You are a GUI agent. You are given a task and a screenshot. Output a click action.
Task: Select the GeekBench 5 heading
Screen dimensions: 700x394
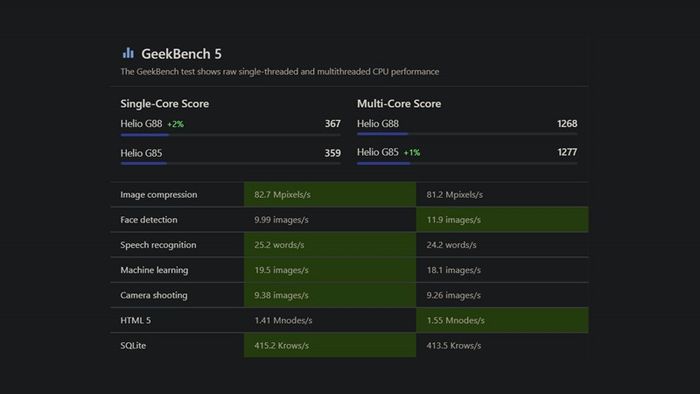181,54
